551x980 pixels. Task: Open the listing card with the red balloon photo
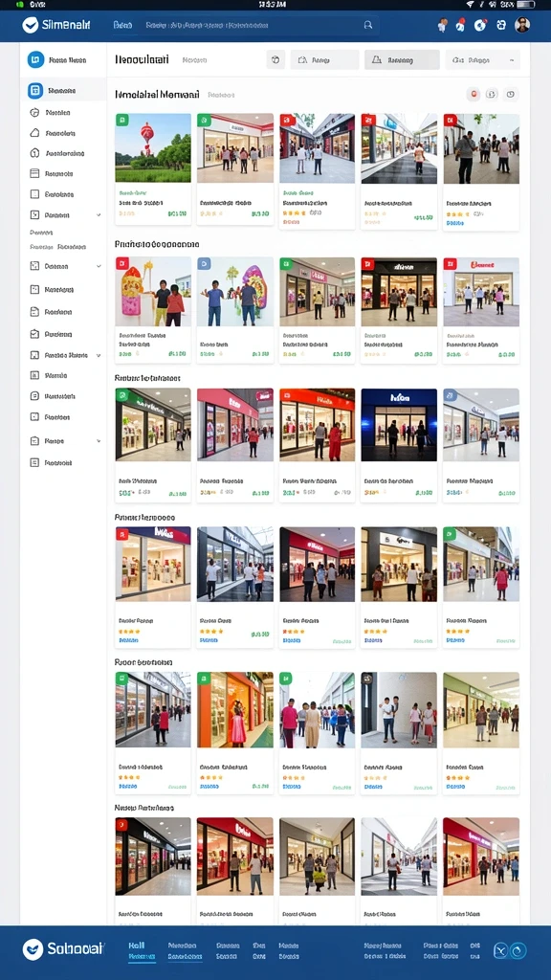(x=153, y=169)
